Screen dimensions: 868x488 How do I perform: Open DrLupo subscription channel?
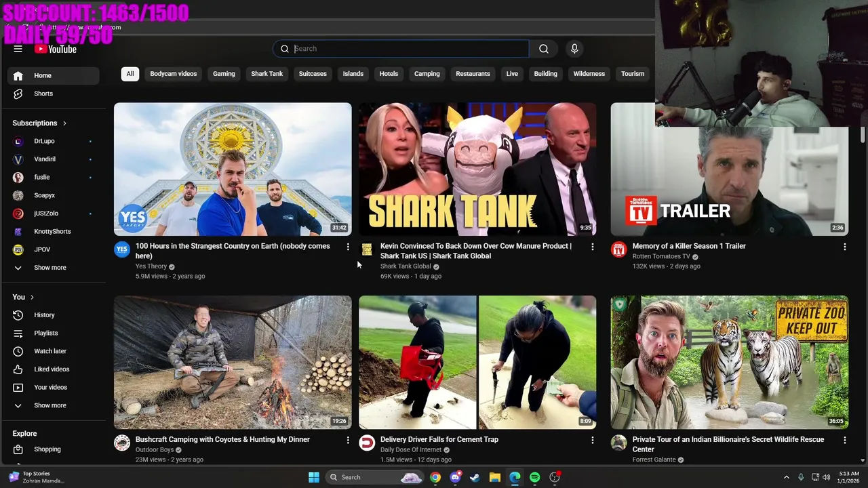point(53,141)
